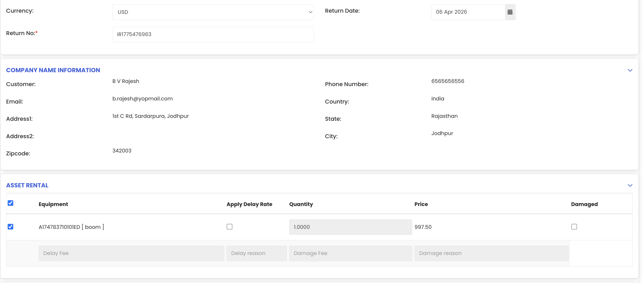Click the Delay reason input field

[256, 253]
